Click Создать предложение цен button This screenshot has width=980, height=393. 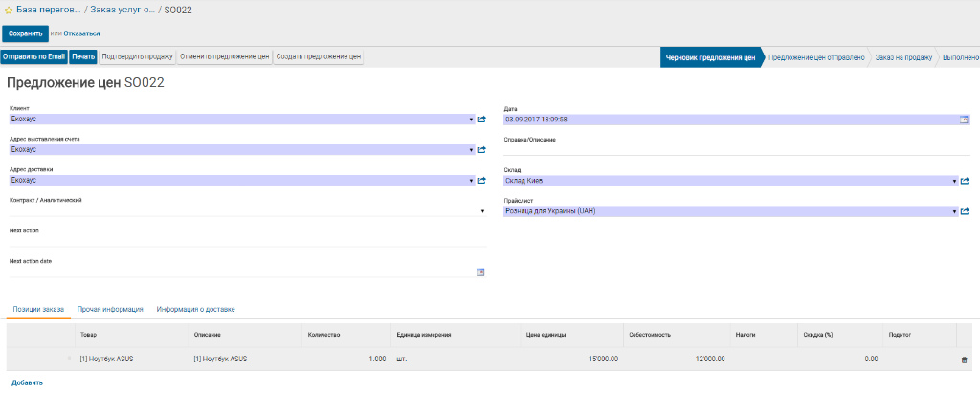pyautogui.click(x=319, y=56)
